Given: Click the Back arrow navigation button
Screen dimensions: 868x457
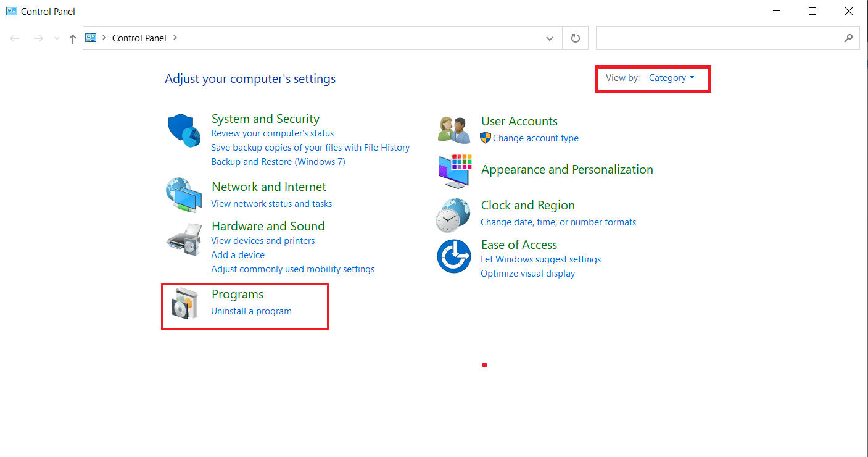Looking at the screenshot, I should pyautogui.click(x=15, y=38).
